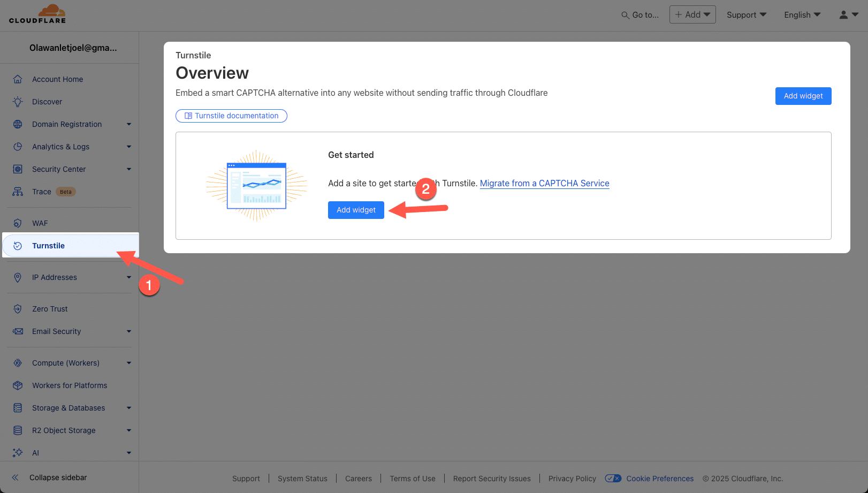Open the English language dropdown
The width and height of the screenshot is (868, 493).
tap(802, 14)
